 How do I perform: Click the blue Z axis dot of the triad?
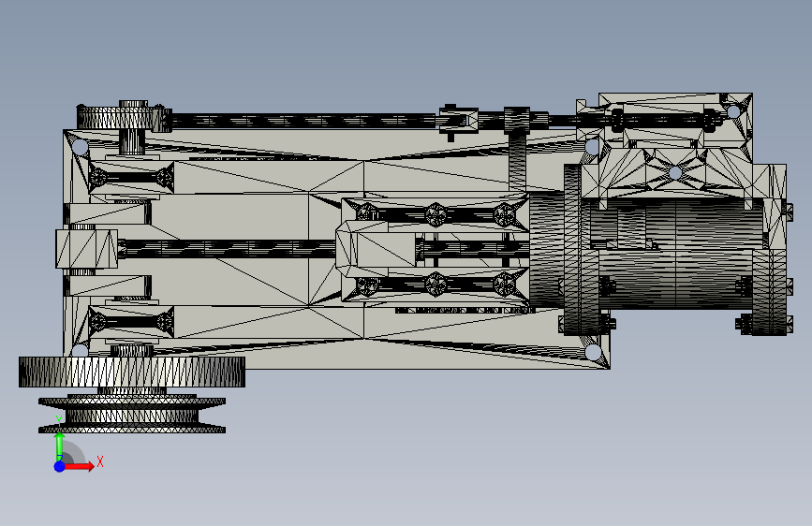point(60,466)
